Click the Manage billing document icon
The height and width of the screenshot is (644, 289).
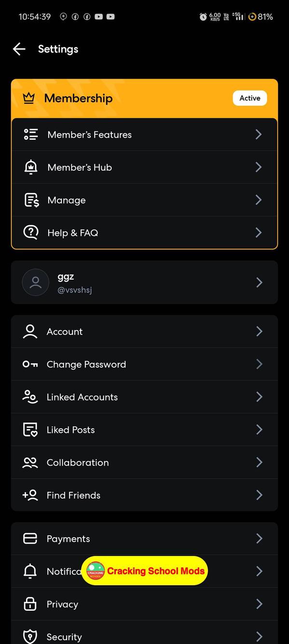point(30,200)
